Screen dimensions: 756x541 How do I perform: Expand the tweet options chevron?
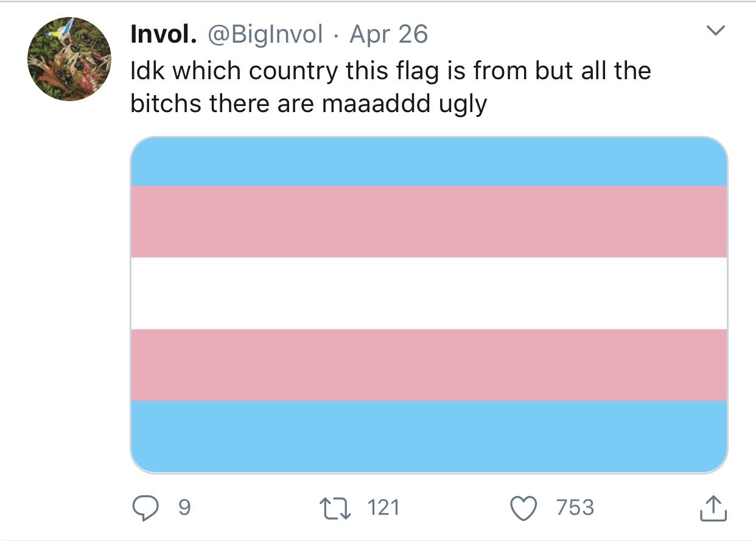coord(717,30)
